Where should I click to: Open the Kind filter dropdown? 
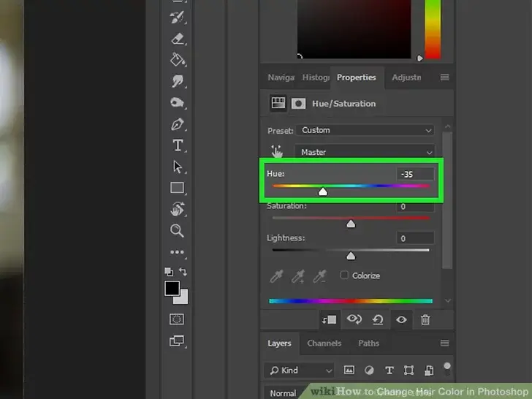[x=299, y=370]
